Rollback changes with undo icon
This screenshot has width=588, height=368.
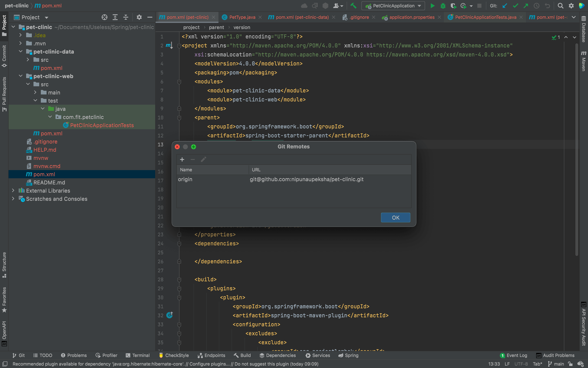(x=547, y=6)
